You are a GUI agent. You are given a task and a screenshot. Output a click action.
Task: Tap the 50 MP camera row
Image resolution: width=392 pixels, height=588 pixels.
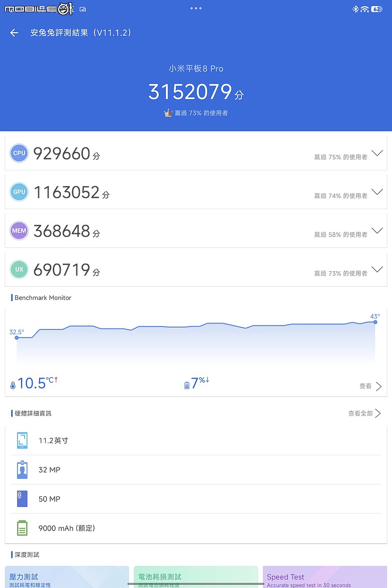(196, 499)
